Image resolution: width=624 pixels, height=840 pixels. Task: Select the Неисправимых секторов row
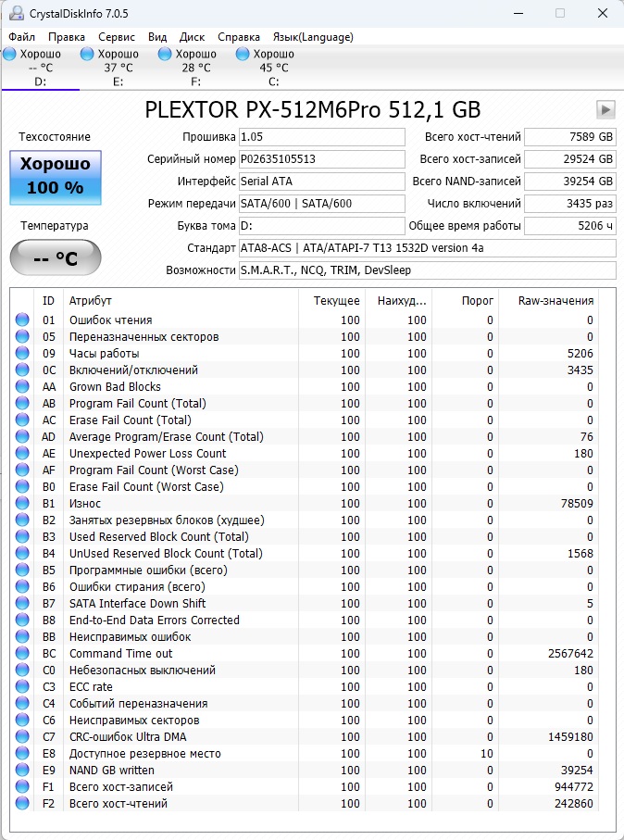305,720
